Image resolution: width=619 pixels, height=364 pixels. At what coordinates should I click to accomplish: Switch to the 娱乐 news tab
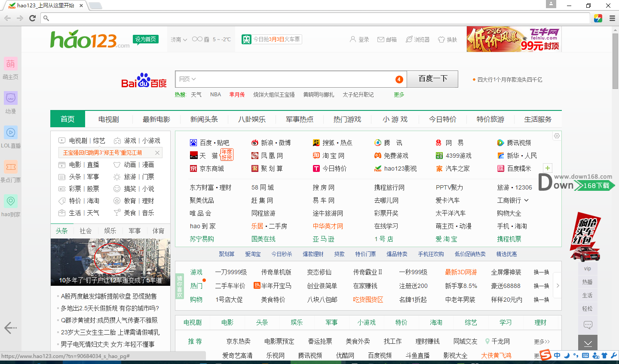pos(110,231)
